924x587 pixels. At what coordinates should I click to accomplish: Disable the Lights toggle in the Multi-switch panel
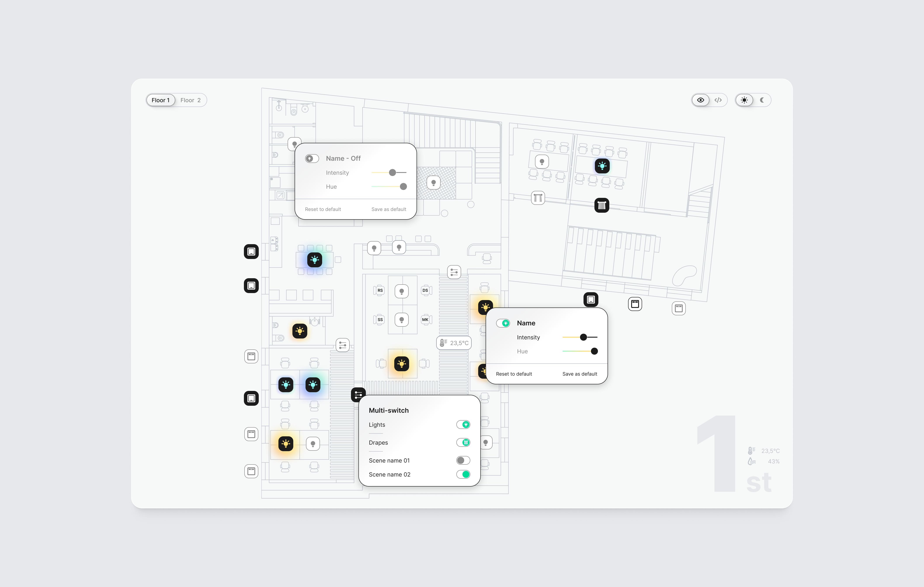pyautogui.click(x=463, y=425)
